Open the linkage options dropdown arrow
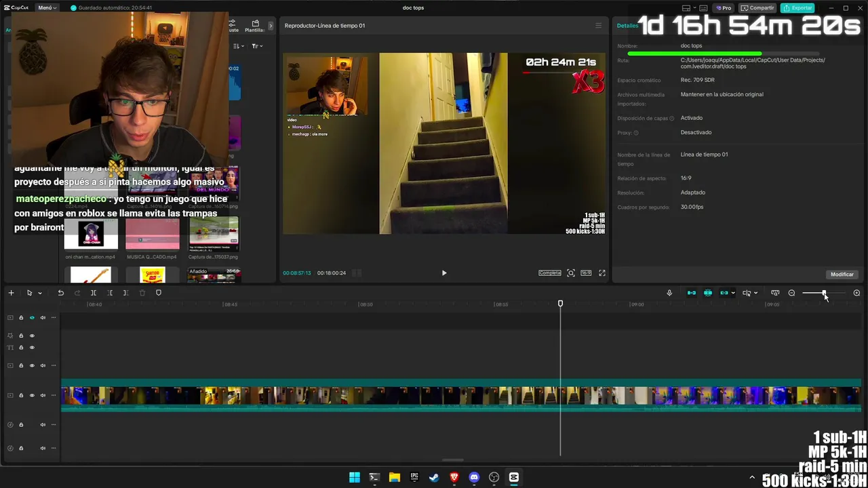Viewport: 868px width, 488px height. [733, 293]
